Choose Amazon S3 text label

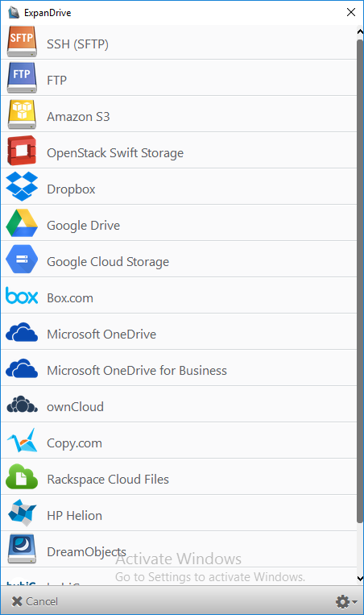click(78, 117)
